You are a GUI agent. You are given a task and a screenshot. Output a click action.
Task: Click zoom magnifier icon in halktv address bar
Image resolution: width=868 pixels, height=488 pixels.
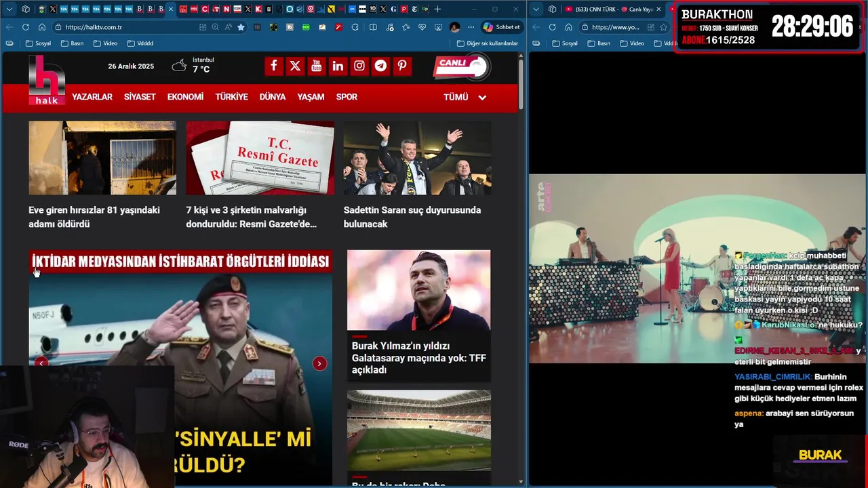(215, 27)
